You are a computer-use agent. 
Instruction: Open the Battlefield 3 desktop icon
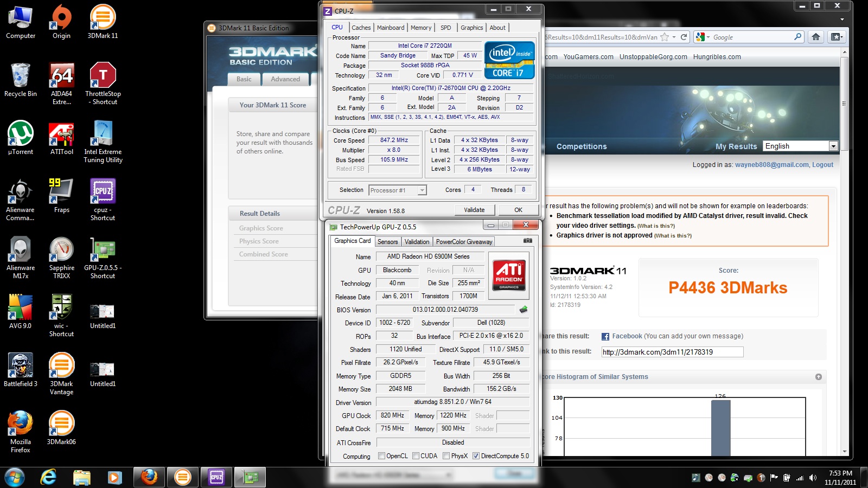coord(21,370)
